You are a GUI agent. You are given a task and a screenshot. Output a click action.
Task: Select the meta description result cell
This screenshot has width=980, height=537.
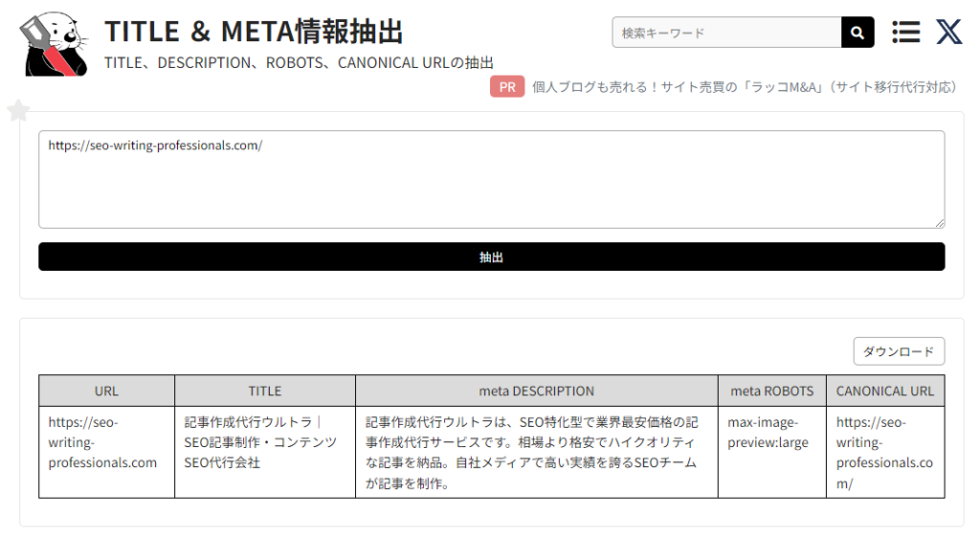536,452
